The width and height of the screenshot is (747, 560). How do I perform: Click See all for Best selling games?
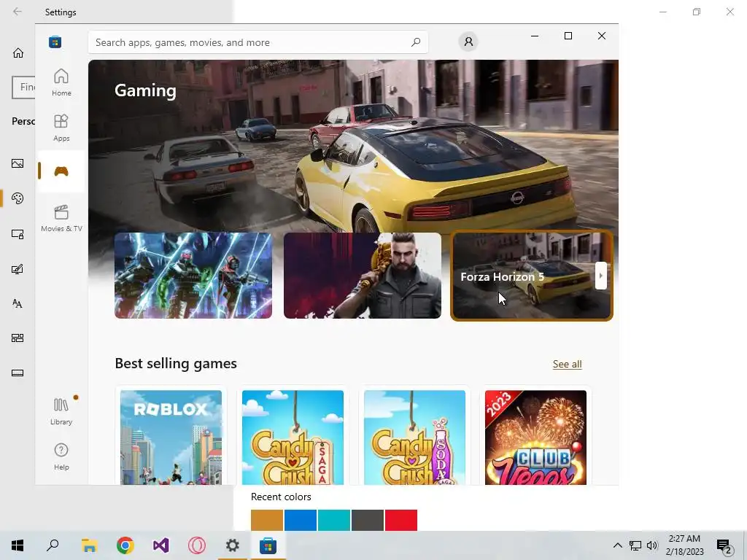coord(567,365)
